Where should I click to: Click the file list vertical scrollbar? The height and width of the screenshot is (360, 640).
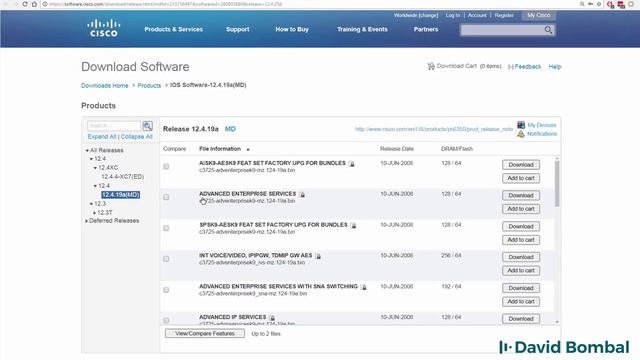[557, 184]
